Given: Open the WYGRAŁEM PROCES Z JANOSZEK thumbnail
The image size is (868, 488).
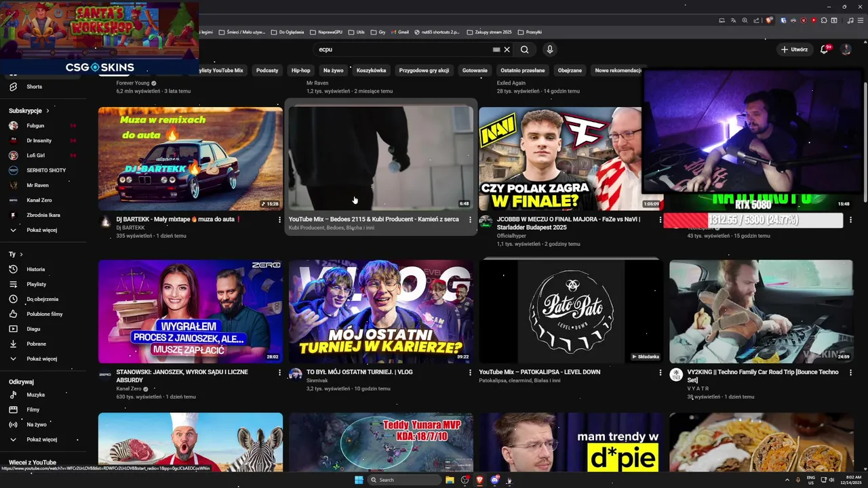Looking at the screenshot, I should coord(191,311).
